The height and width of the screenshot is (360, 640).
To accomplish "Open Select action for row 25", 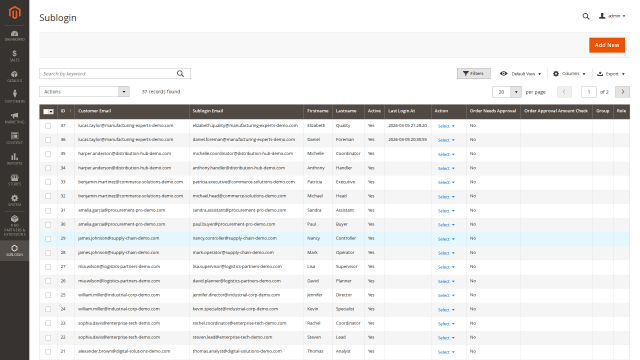I will (x=446, y=295).
